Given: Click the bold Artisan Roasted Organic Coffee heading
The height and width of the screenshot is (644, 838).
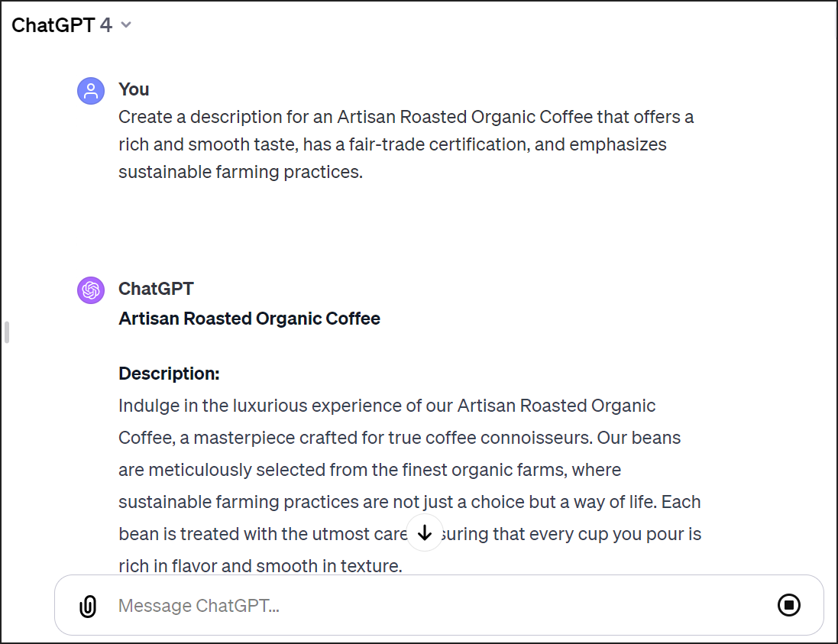Looking at the screenshot, I should tap(249, 319).
